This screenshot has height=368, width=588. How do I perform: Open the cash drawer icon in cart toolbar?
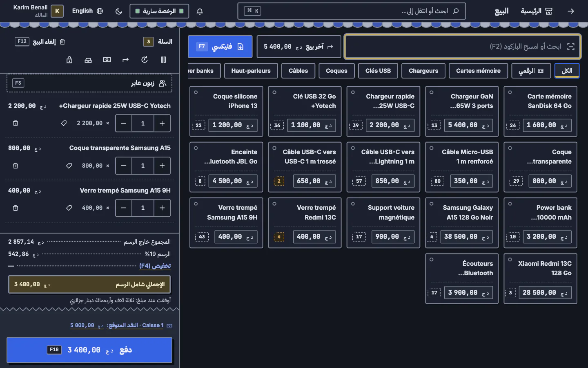[x=88, y=60]
